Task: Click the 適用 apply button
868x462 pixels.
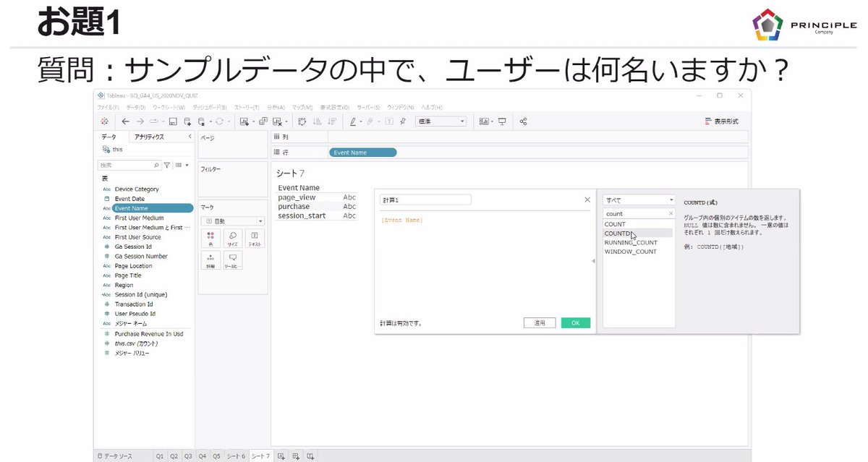Action: coord(540,322)
